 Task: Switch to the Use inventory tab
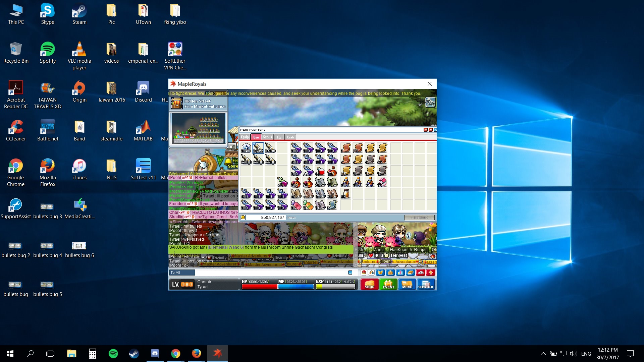tap(256, 137)
